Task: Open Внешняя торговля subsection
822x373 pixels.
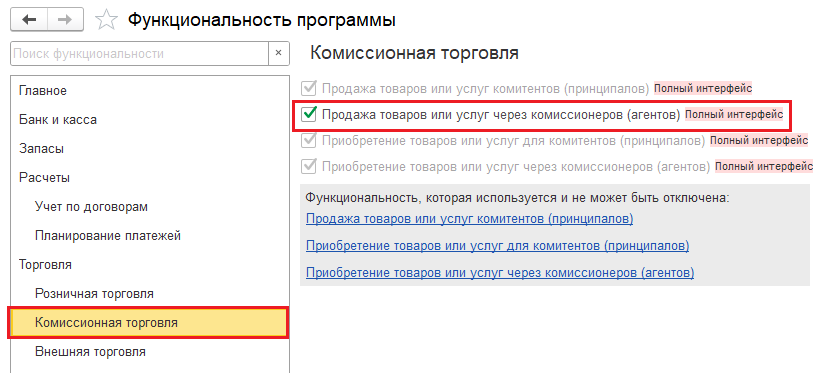Action: click(x=149, y=352)
